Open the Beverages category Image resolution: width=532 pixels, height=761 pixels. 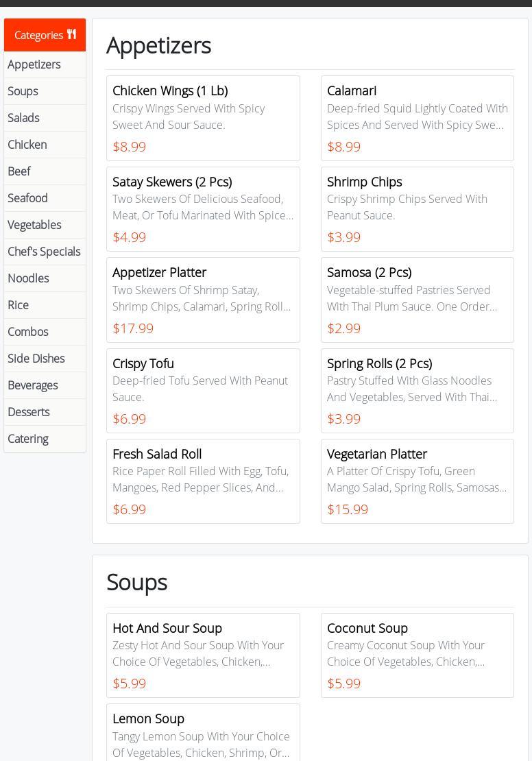(32, 385)
